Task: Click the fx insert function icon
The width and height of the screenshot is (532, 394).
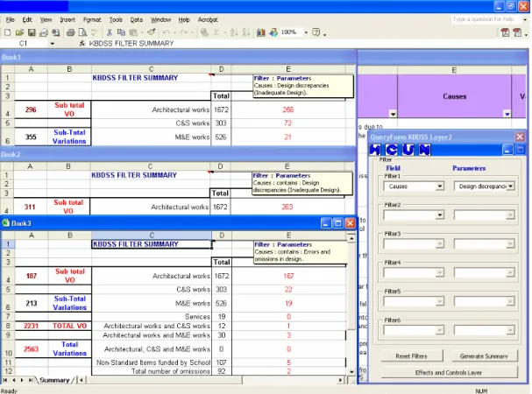Action: coord(82,44)
